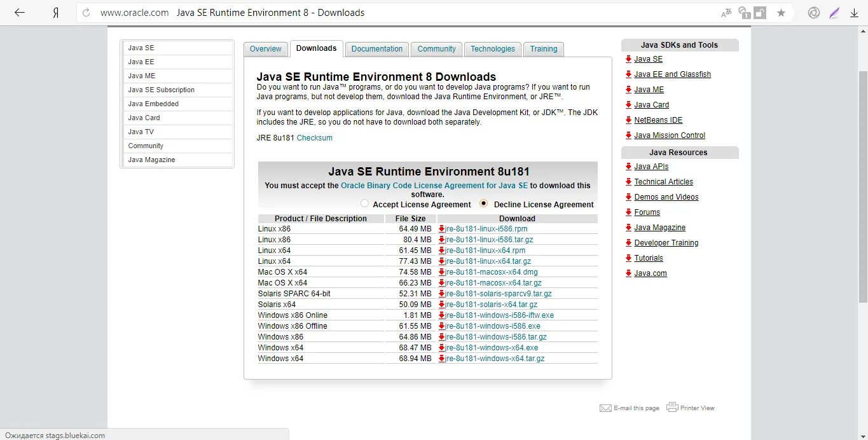This screenshot has width=868, height=440.
Task: Click red arrow beside Java Mission Control
Action: pyautogui.click(x=628, y=135)
